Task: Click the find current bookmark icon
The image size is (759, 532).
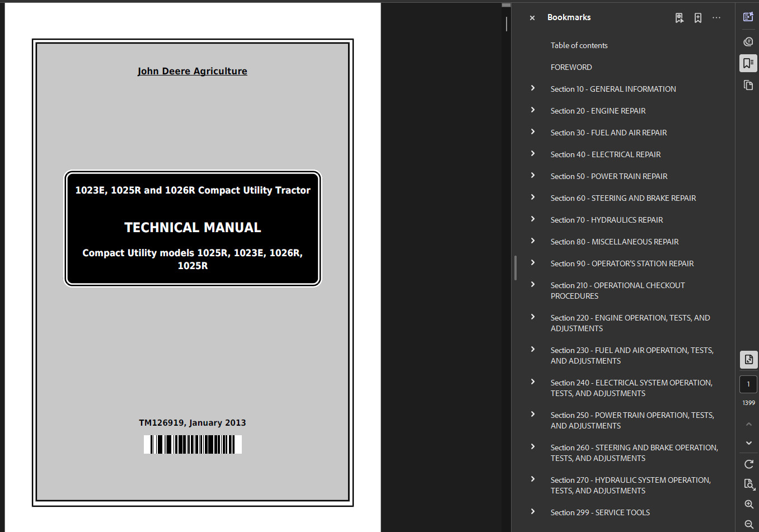Action: 680,18
